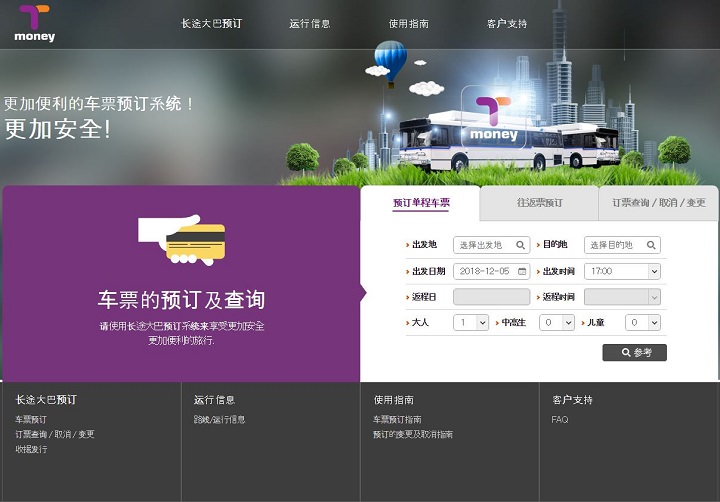Click the T-money logo in header
This screenshot has width=720, height=502.
pos(34,23)
